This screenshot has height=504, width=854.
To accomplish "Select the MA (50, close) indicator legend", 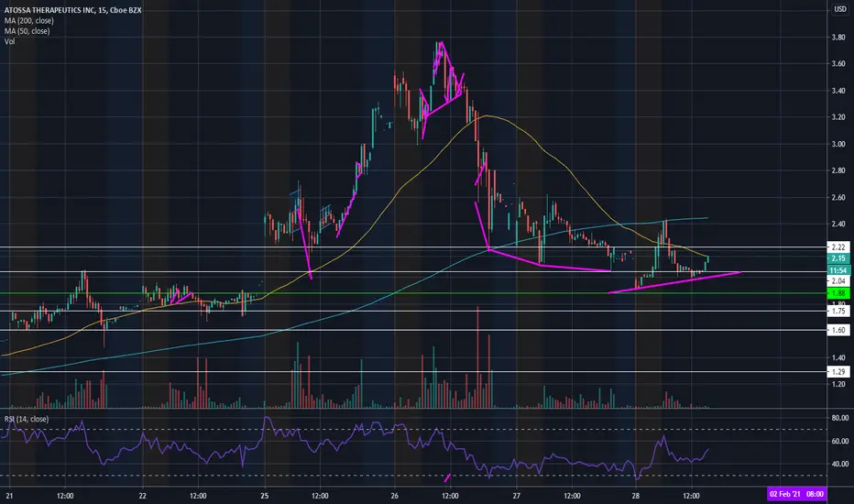I will click(27, 31).
